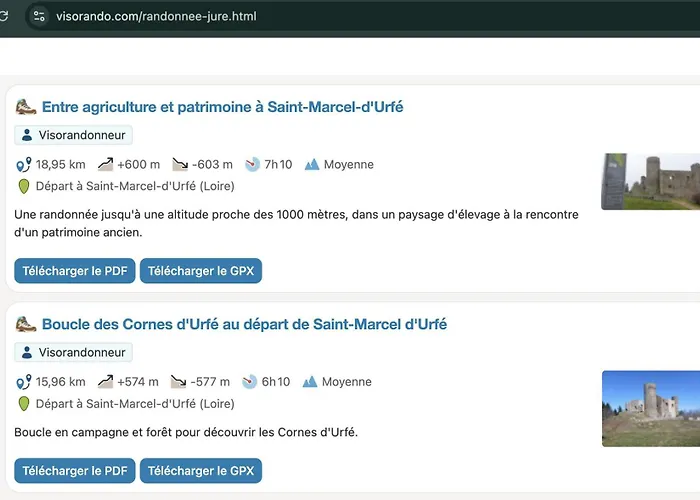700x500 pixels.
Task: Open the site info icon in the address bar
Action: 39,17
